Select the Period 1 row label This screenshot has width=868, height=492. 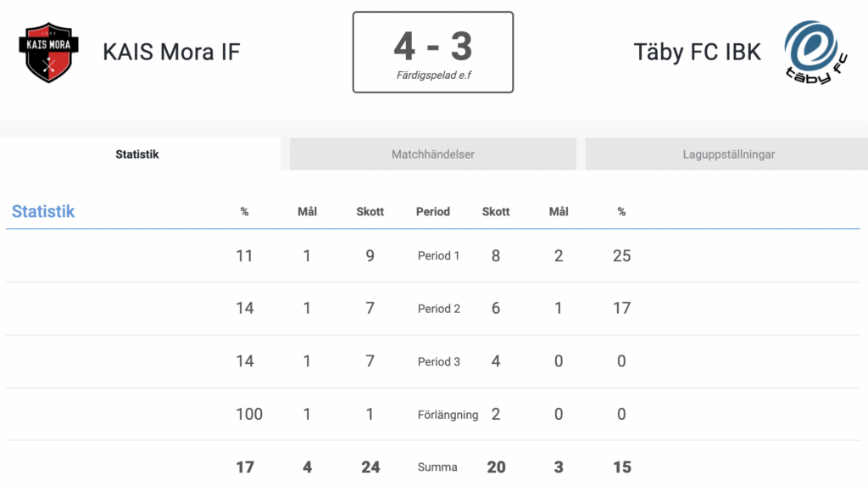(x=438, y=255)
